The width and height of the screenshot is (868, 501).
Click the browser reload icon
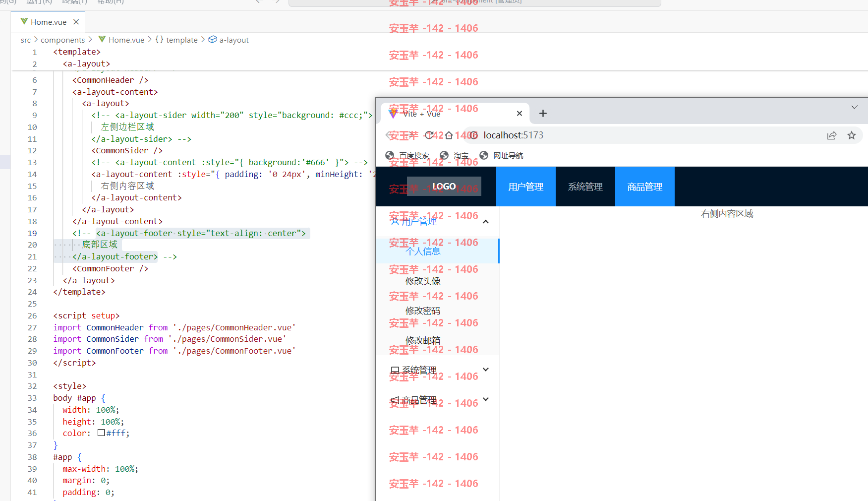point(429,135)
